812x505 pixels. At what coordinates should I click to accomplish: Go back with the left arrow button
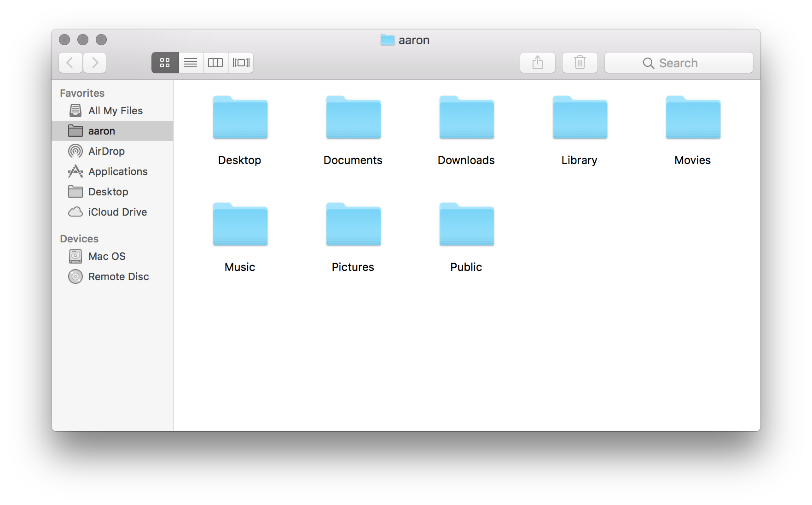[x=70, y=63]
